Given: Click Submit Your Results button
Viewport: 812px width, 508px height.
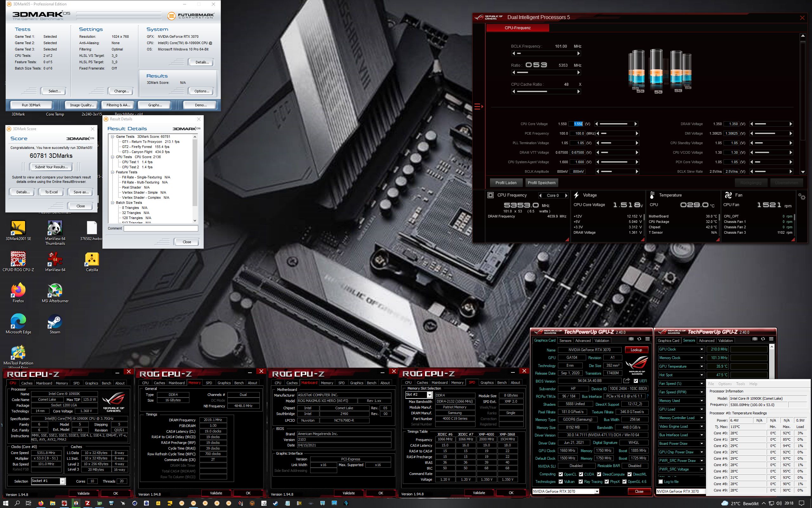Looking at the screenshot, I should point(51,167).
